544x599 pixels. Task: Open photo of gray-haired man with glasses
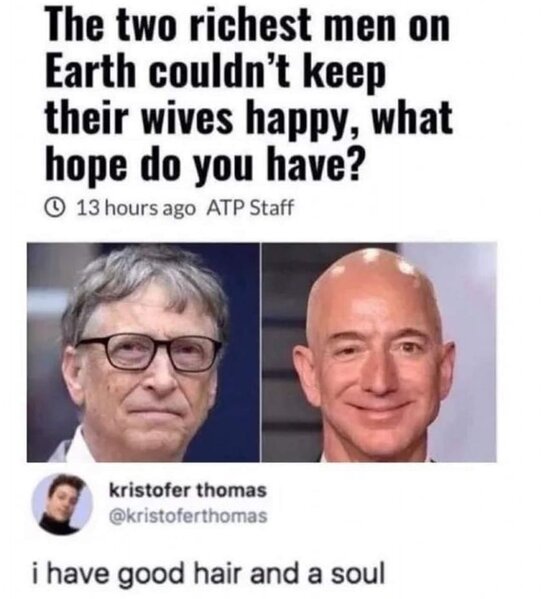[143, 352]
